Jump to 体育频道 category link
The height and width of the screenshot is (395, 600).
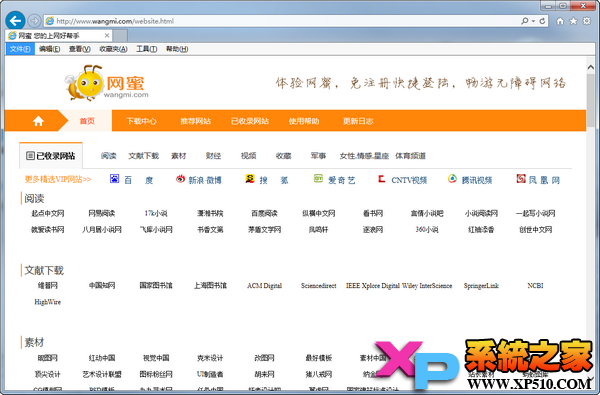click(410, 156)
